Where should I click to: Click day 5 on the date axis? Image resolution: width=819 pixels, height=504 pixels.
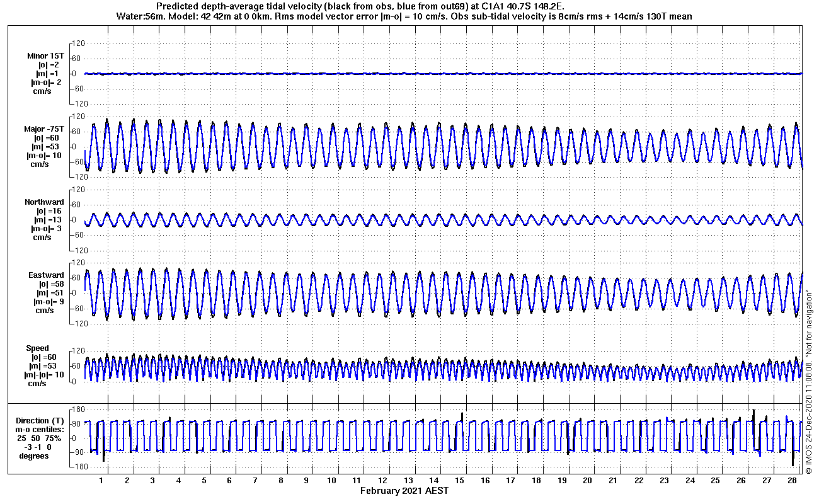point(203,480)
